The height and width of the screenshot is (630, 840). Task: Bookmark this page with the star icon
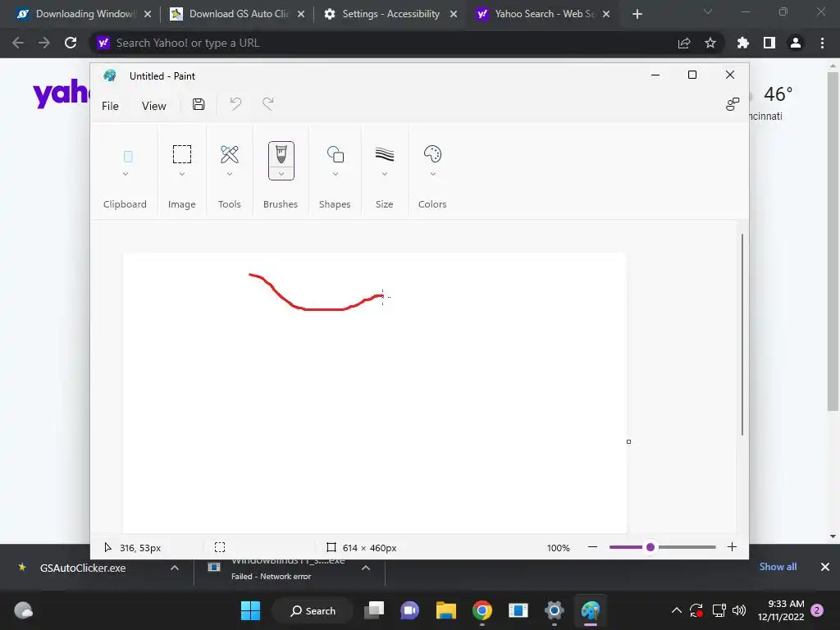click(x=710, y=43)
